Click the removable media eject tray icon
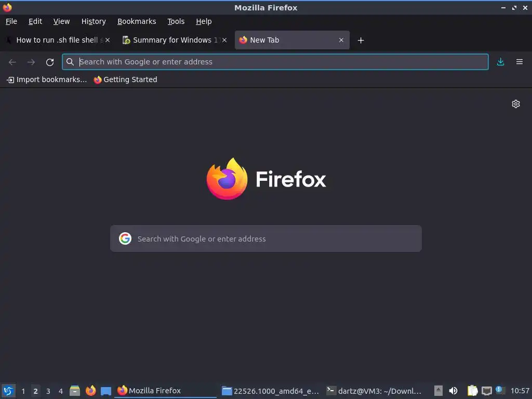Viewport: 532px width, 399px height. tap(438, 391)
